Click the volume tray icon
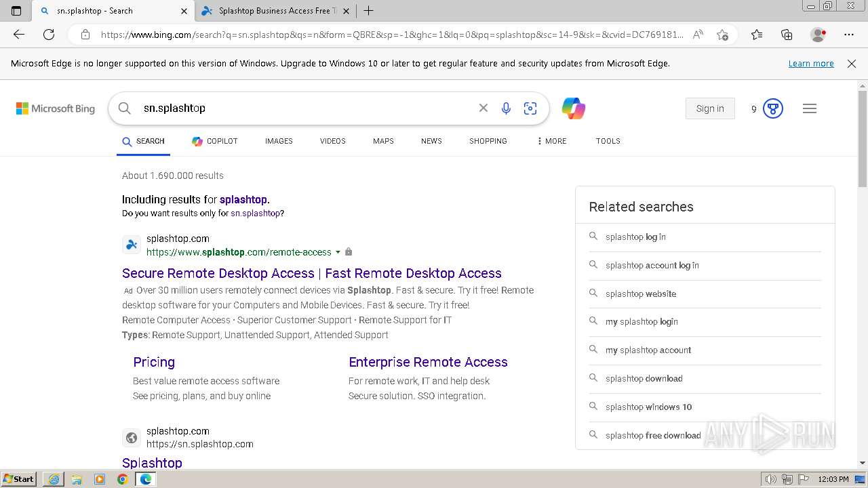Screen dimensions: 868x488 [x=771, y=479]
